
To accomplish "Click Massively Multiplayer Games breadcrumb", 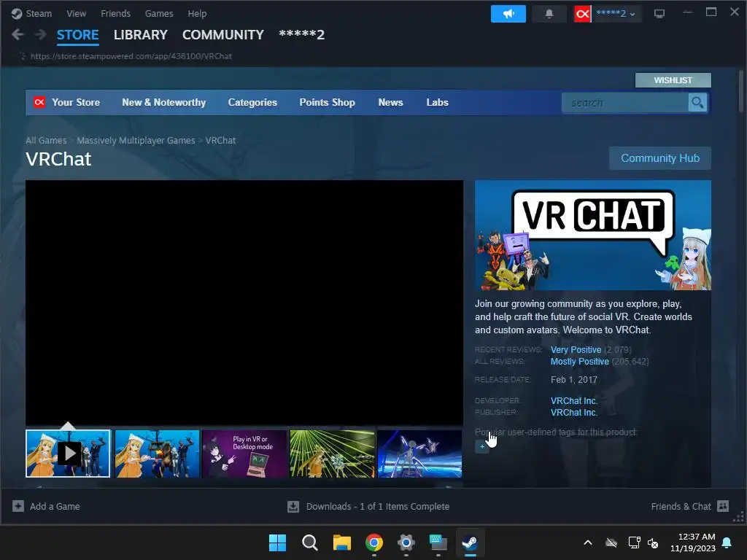I will 136,141.
